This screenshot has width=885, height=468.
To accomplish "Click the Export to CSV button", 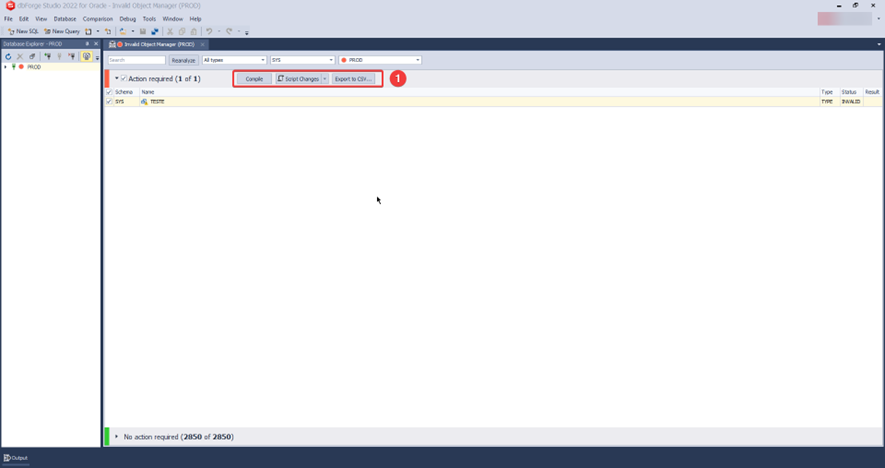I will pos(353,78).
